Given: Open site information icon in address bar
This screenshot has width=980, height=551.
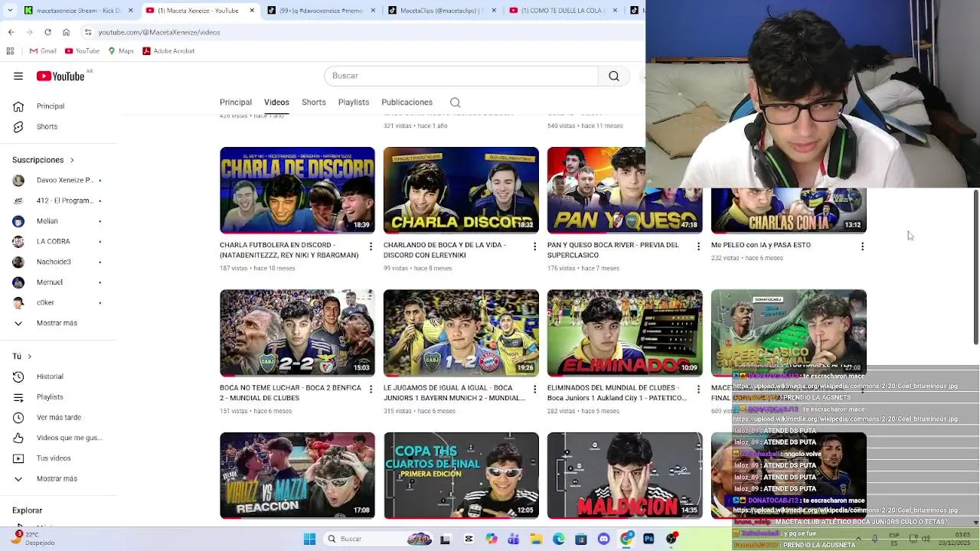Looking at the screenshot, I should 88,32.
